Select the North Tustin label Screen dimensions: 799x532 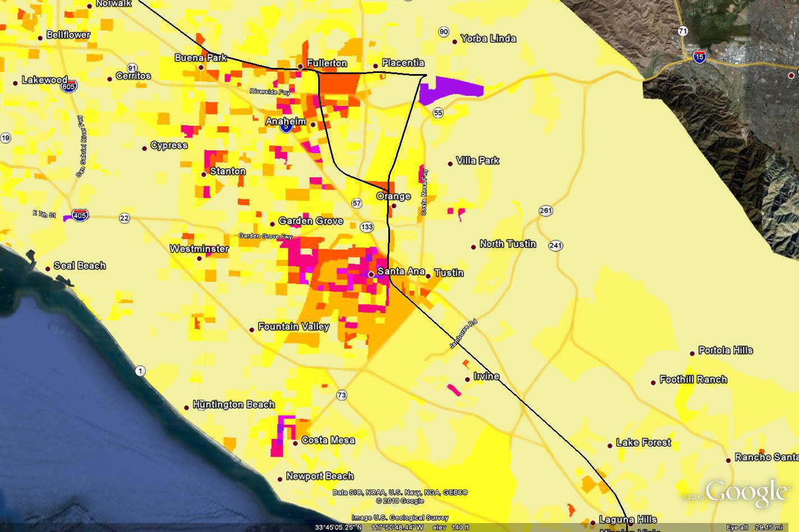point(508,244)
